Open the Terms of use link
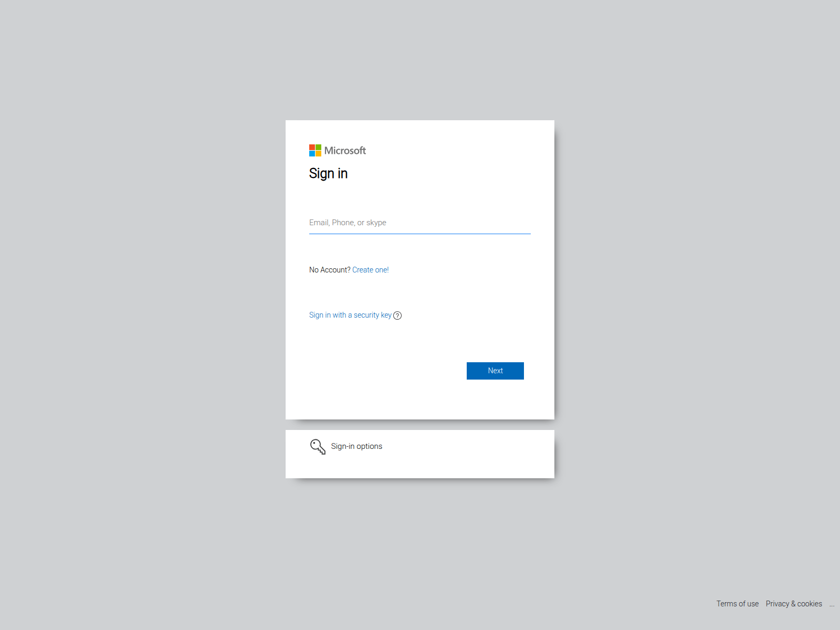840x630 pixels. pos(737,604)
